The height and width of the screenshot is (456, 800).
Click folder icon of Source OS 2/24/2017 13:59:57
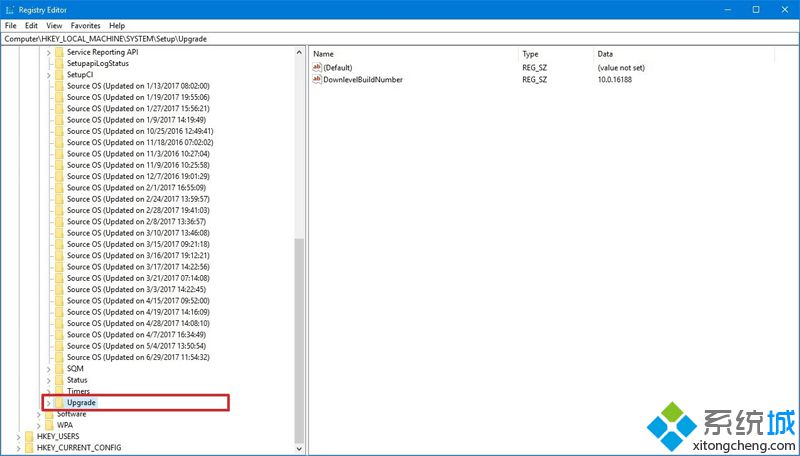coord(59,199)
